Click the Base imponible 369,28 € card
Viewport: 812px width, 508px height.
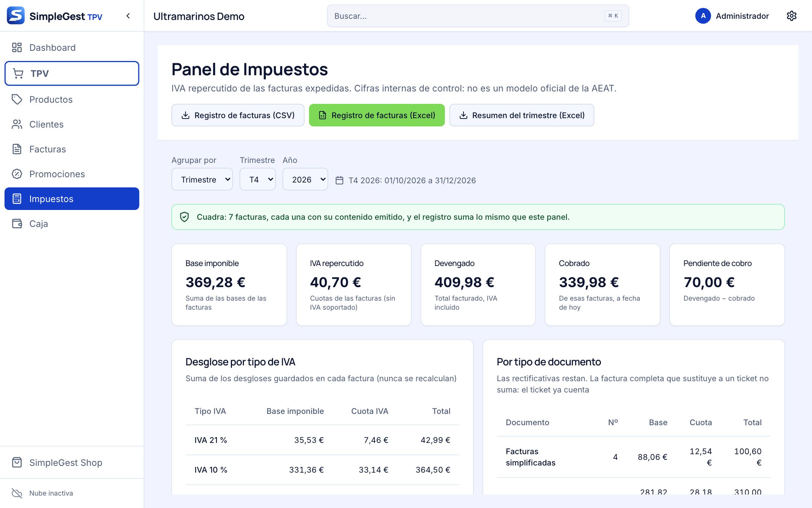229,284
